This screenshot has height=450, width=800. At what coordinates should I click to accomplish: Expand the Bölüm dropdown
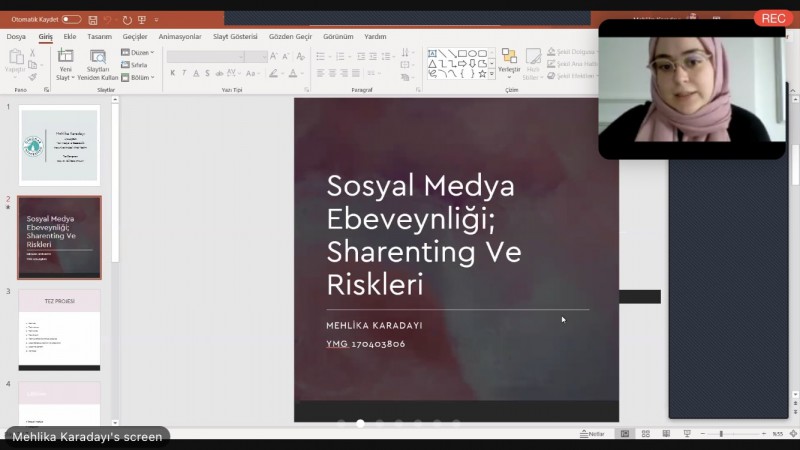(138, 77)
